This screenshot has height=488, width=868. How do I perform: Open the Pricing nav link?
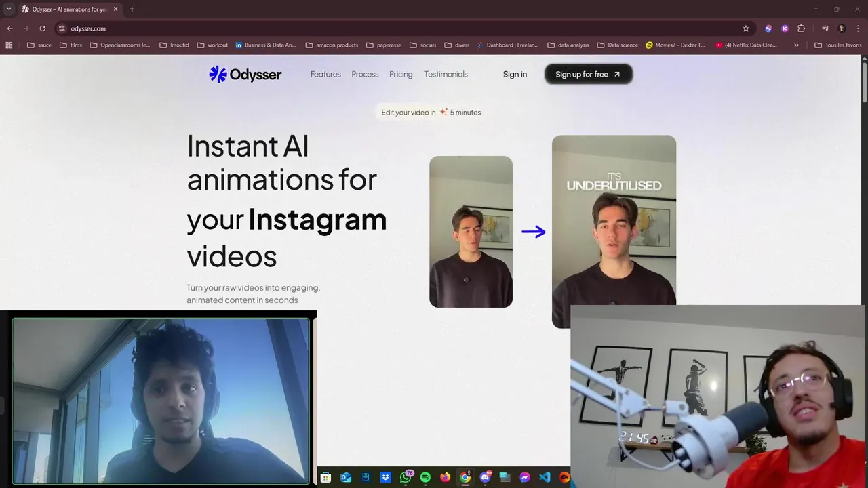coord(401,75)
